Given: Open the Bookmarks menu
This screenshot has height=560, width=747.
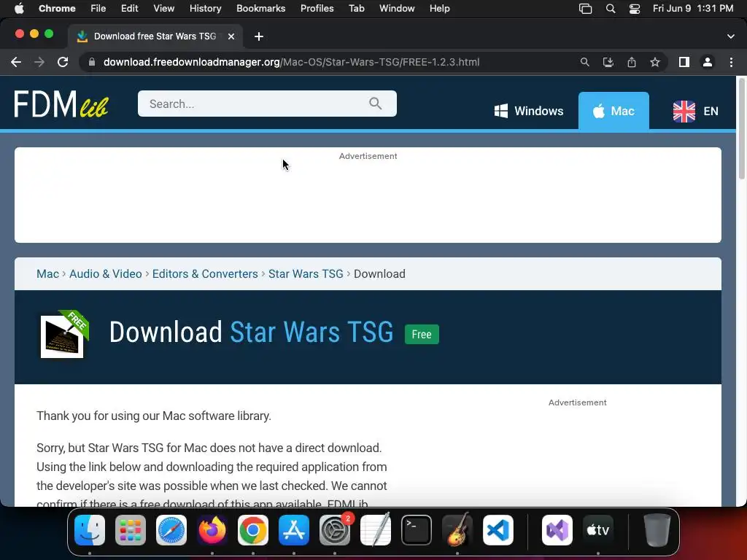Looking at the screenshot, I should tap(260, 8).
